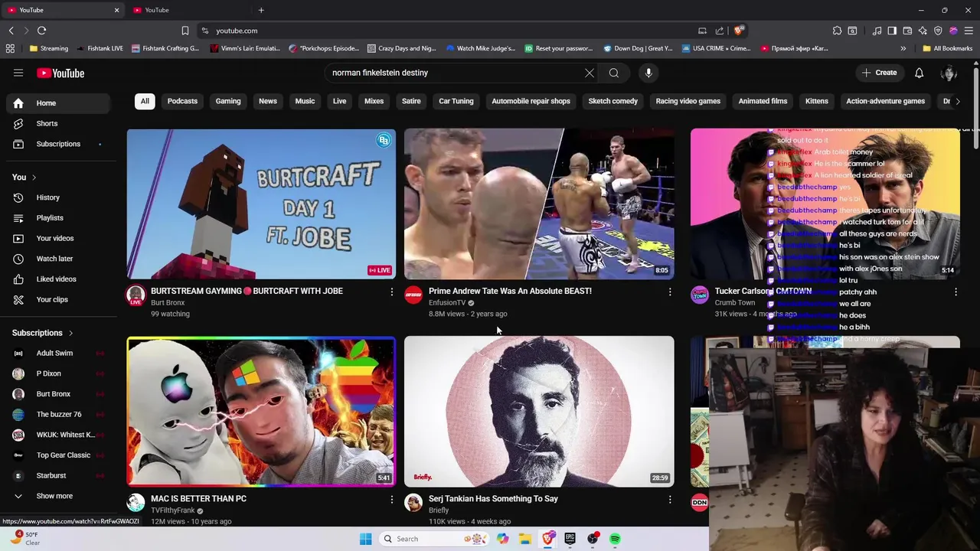Screen dimensions: 980x551
Task: Select the Gaming filter chip
Action: coord(228,101)
